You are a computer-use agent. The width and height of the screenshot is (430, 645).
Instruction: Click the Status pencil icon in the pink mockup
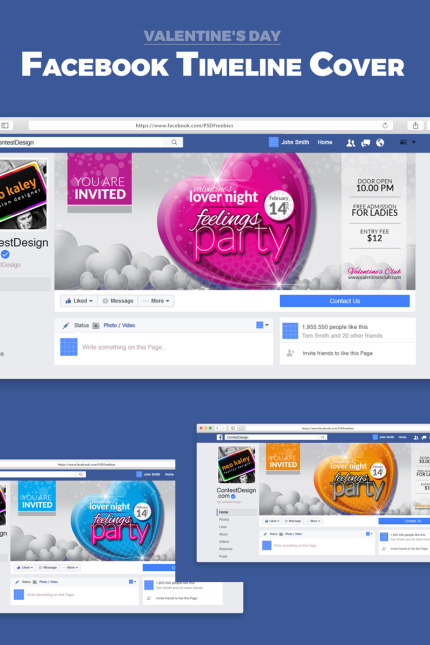(65, 325)
